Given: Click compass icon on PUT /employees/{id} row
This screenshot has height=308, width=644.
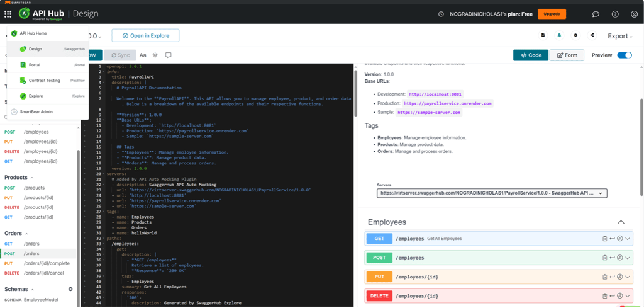Looking at the screenshot, I should coord(619,277).
